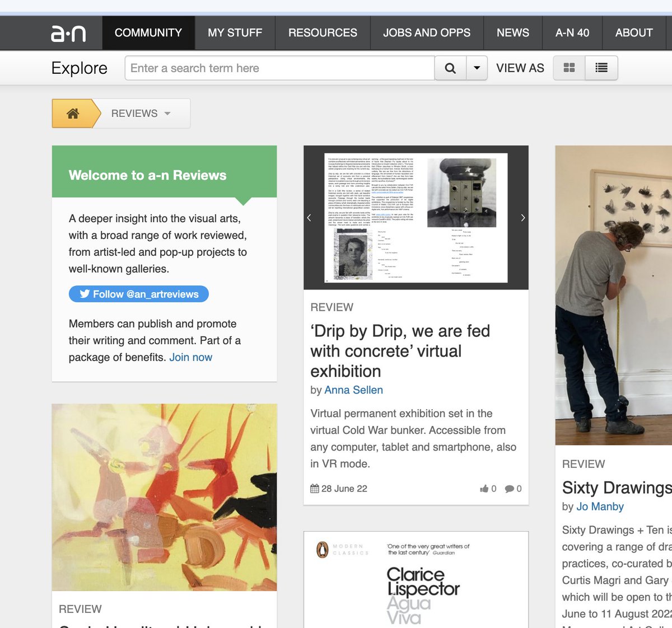Toggle grid view in VIEW AS

pyautogui.click(x=569, y=67)
